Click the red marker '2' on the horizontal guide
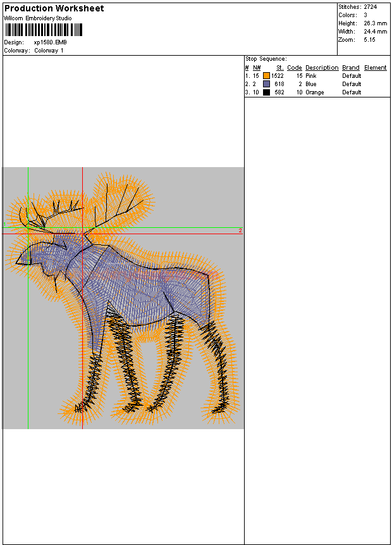 tap(240, 231)
